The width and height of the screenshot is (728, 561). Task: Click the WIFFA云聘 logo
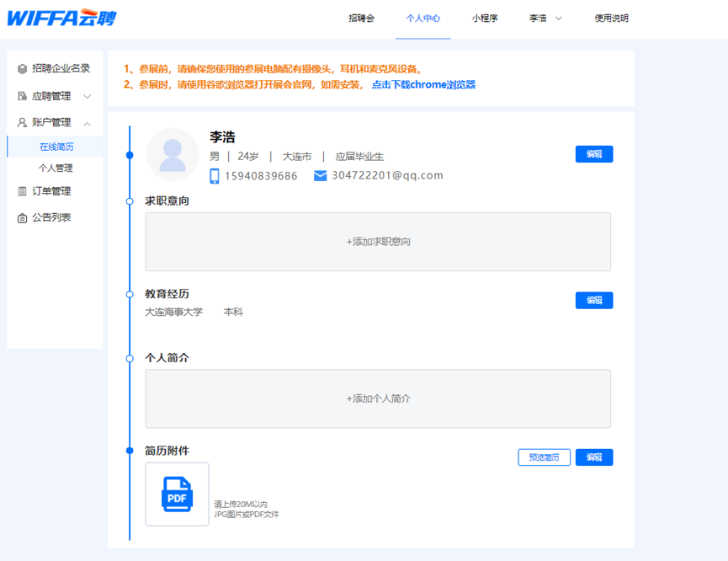(x=61, y=18)
